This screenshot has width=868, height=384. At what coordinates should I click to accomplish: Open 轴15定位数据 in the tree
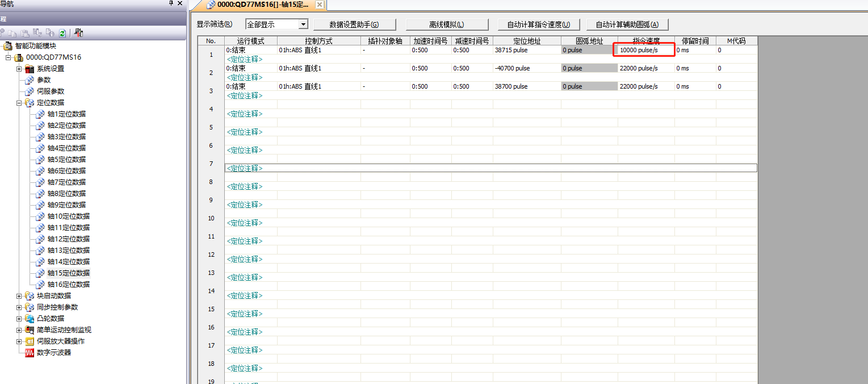click(x=68, y=273)
